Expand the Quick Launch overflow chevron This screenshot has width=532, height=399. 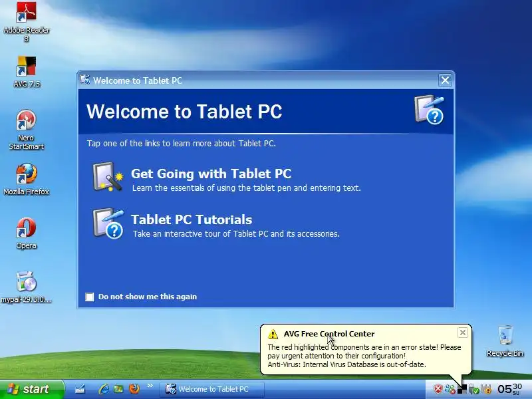pos(150,386)
